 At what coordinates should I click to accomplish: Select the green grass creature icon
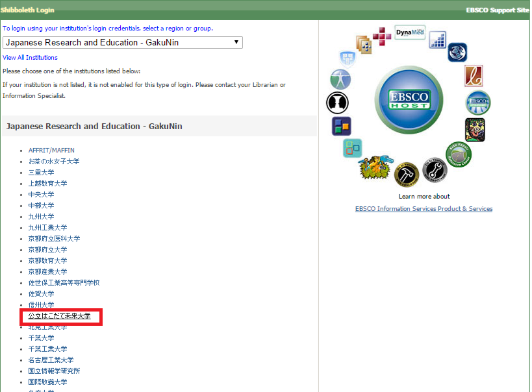pyautogui.click(x=375, y=167)
